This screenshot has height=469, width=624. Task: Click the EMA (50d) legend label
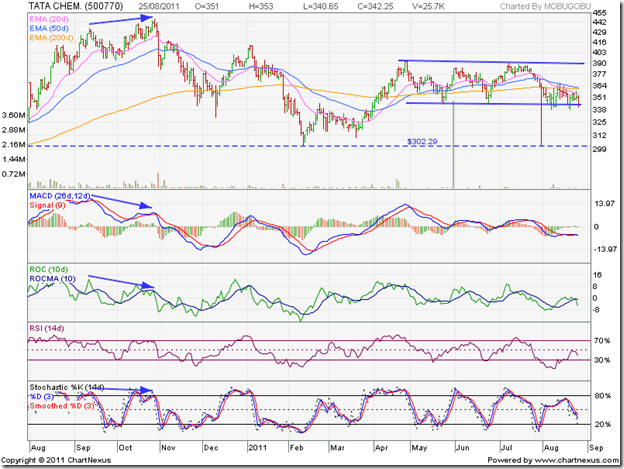click(x=49, y=29)
